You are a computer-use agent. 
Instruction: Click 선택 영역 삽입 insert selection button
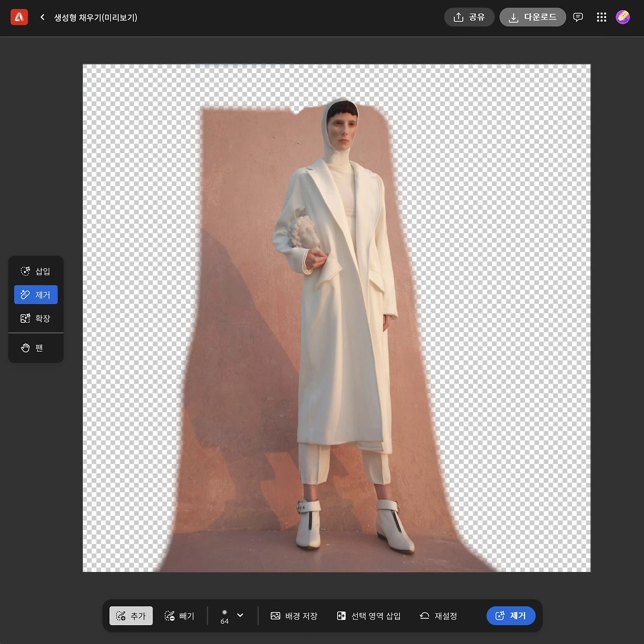pyautogui.click(x=369, y=616)
